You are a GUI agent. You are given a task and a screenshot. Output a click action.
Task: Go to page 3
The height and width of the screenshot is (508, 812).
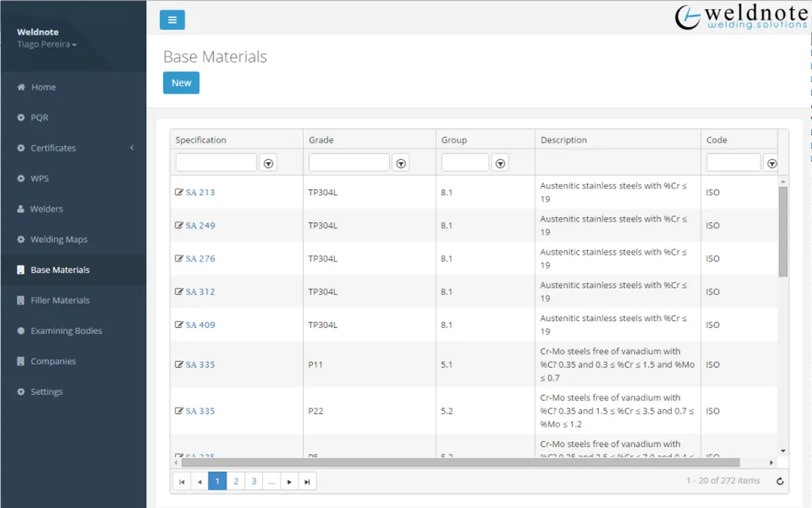click(254, 482)
